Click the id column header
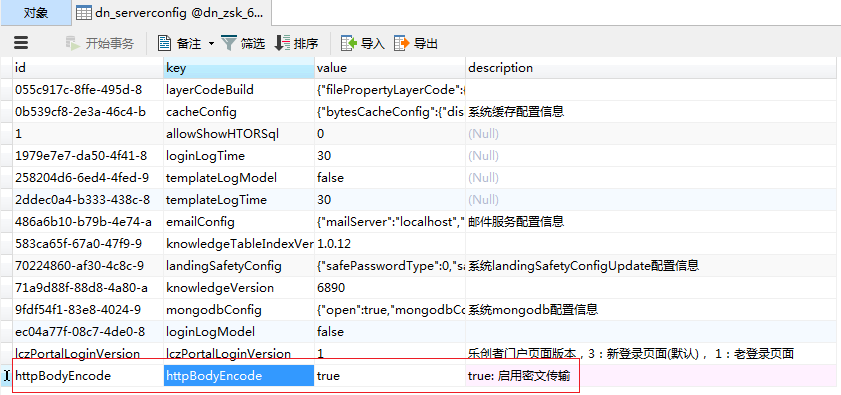The height and width of the screenshot is (395, 841). (88, 68)
